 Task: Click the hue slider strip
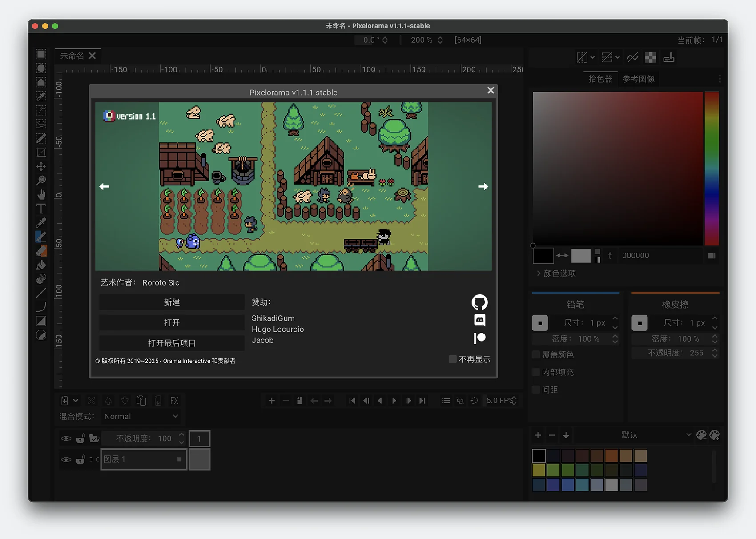(x=712, y=169)
